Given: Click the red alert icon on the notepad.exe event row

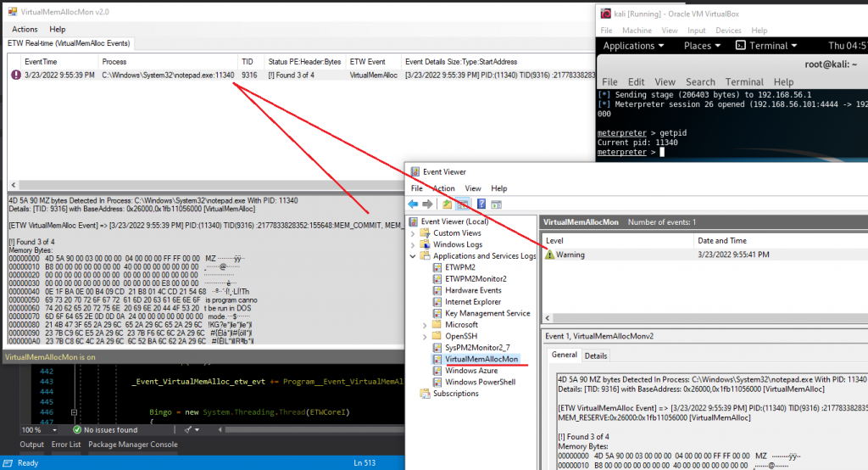Looking at the screenshot, I should (x=16, y=75).
